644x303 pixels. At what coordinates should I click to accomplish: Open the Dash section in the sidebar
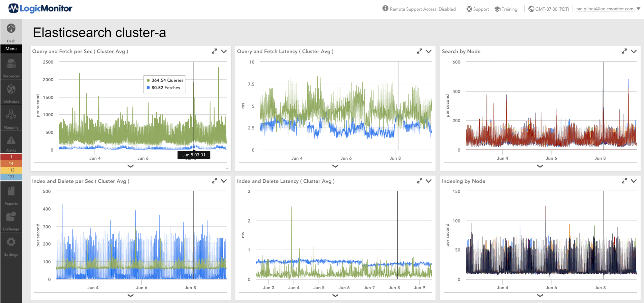pyautogui.click(x=11, y=32)
